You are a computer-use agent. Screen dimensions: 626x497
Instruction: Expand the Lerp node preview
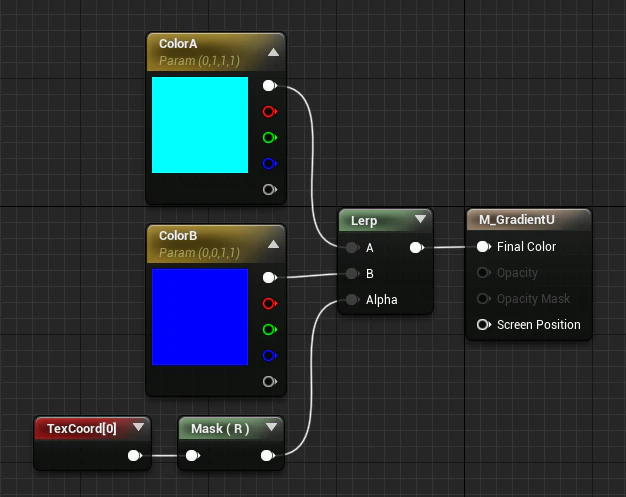(420, 219)
